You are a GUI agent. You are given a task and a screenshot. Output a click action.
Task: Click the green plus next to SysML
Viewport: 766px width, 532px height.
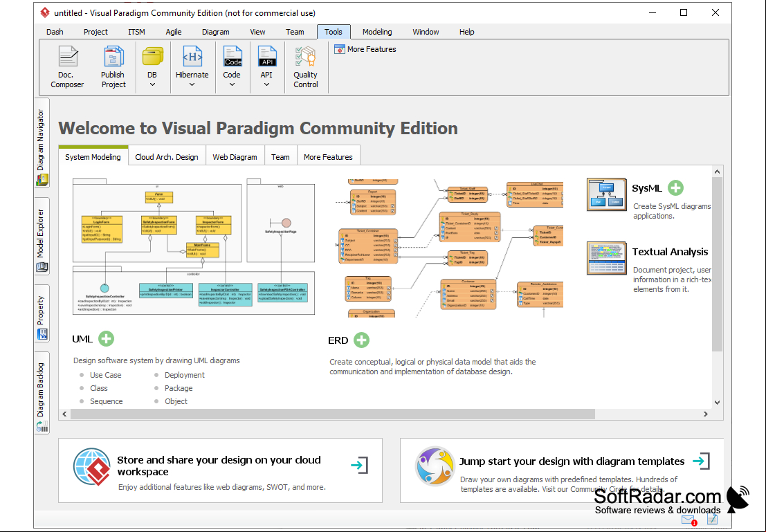(675, 188)
